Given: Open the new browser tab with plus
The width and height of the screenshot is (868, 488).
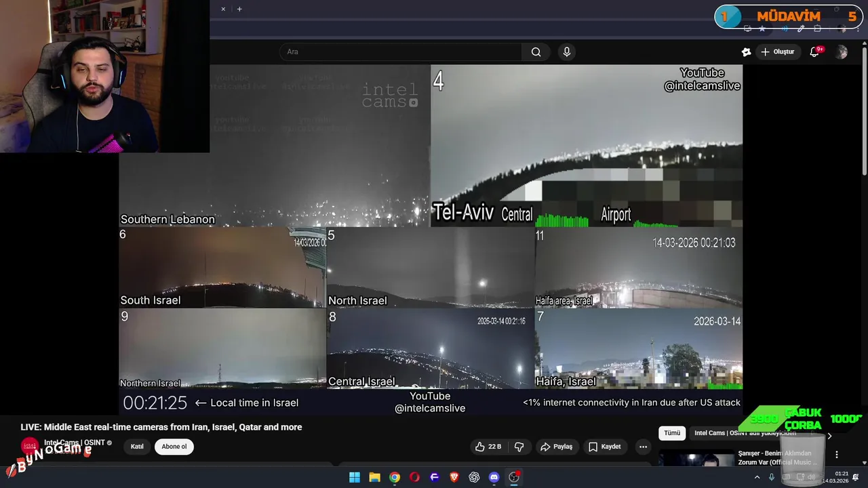Looking at the screenshot, I should 239,9.
